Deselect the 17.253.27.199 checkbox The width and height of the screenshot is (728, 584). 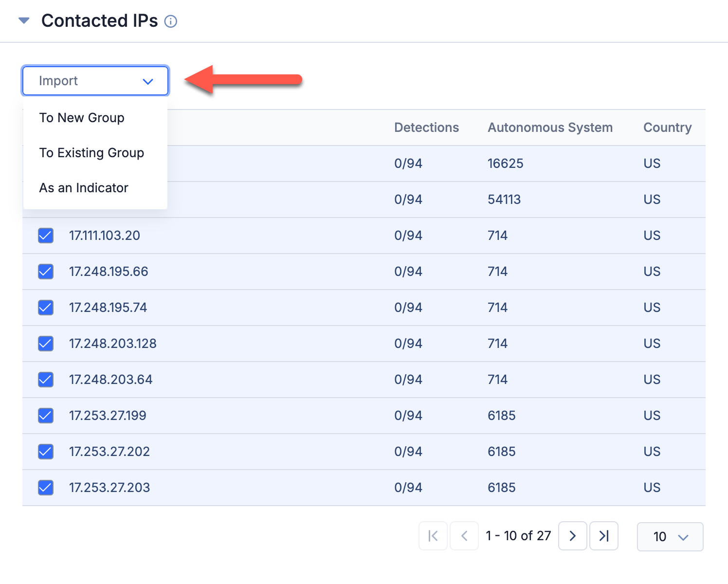[x=46, y=416]
